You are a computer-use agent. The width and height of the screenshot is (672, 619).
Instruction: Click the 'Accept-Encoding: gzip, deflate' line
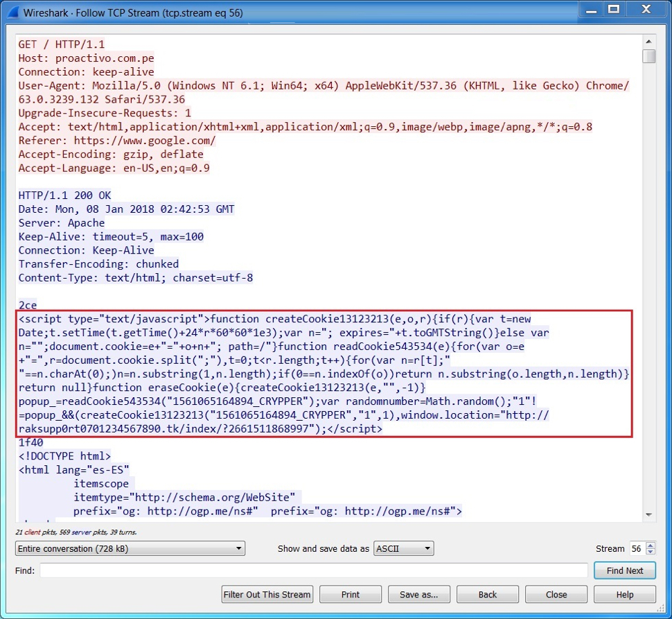[111, 155]
